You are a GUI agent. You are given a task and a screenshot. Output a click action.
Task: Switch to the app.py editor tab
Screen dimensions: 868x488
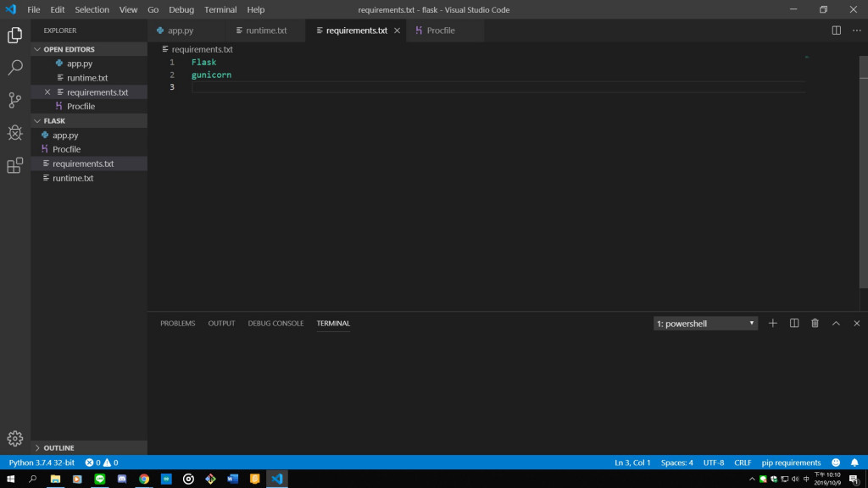click(186, 30)
